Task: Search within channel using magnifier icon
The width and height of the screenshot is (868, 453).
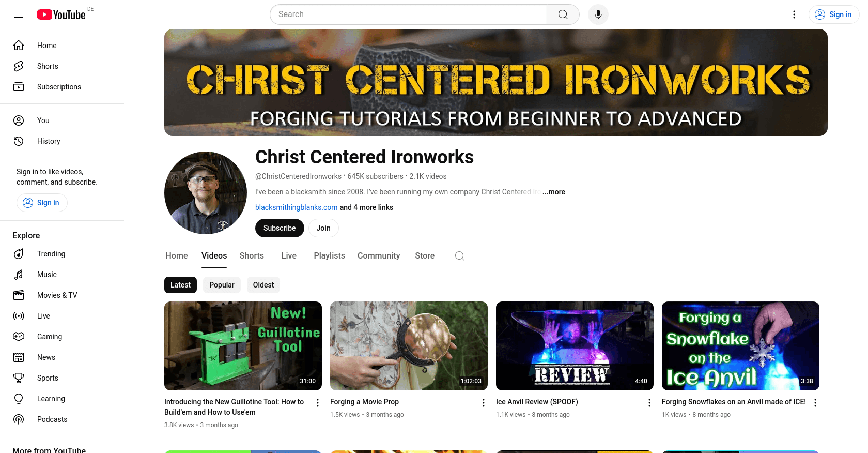Action: pyautogui.click(x=459, y=256)
